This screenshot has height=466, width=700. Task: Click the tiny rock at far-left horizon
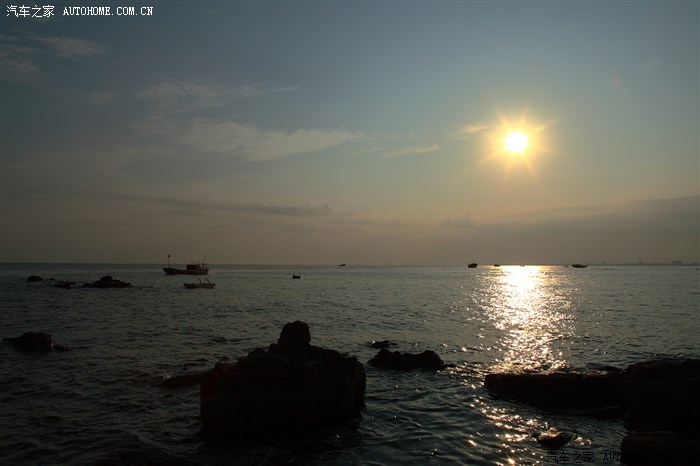[35, 278]
